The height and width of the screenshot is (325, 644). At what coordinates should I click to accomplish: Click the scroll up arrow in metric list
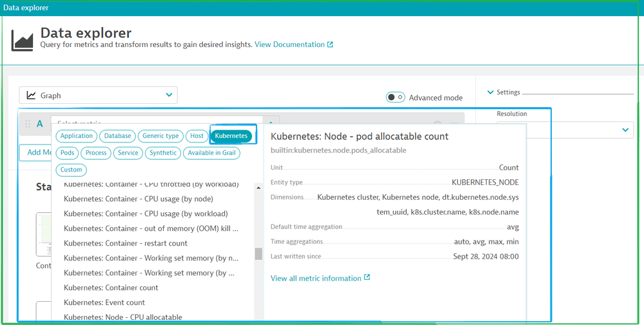click(x=259, y=188)
